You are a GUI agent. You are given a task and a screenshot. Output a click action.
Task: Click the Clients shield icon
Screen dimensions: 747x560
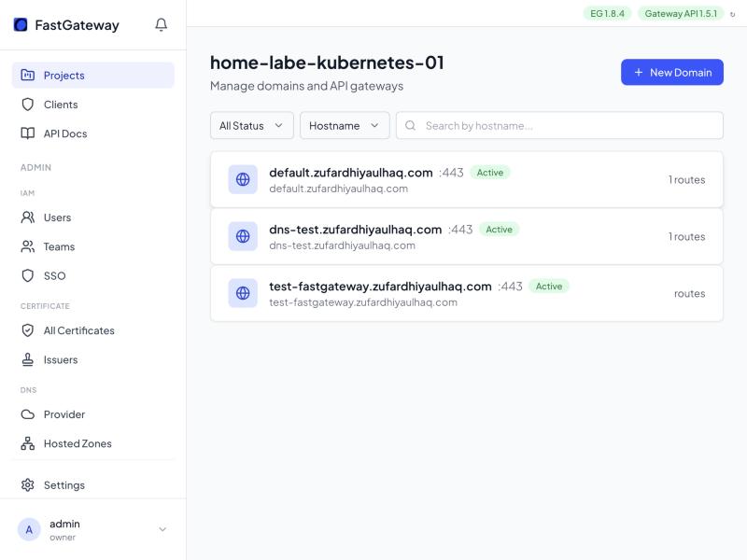[x=28, y=105]
